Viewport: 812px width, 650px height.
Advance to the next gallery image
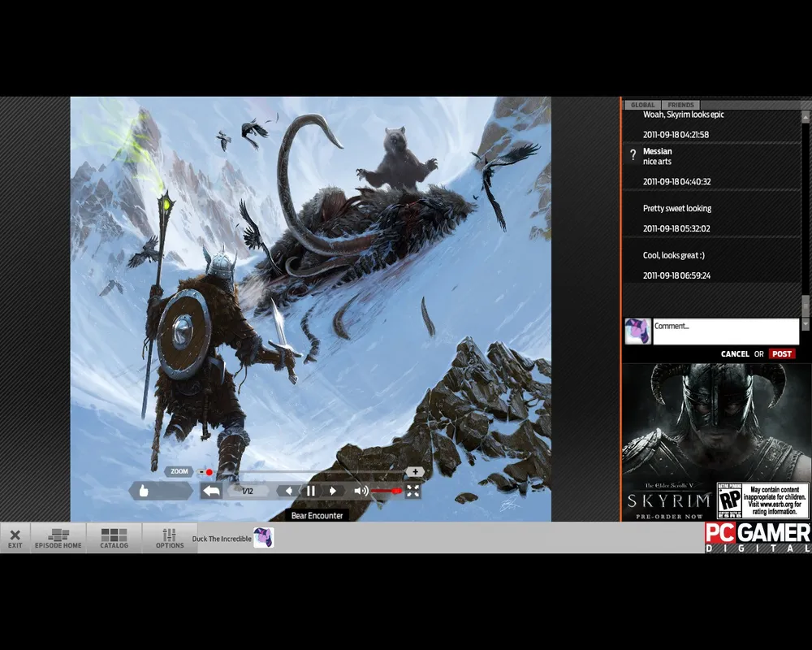point(332,491)
